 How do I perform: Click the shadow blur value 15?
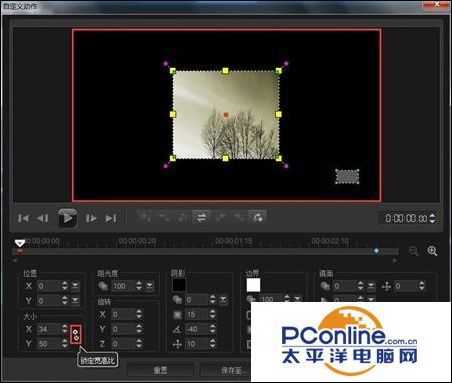coord(197,314)
